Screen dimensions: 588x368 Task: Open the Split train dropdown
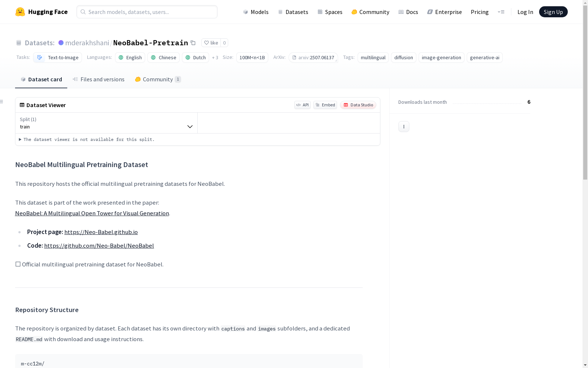pos(107,123)
